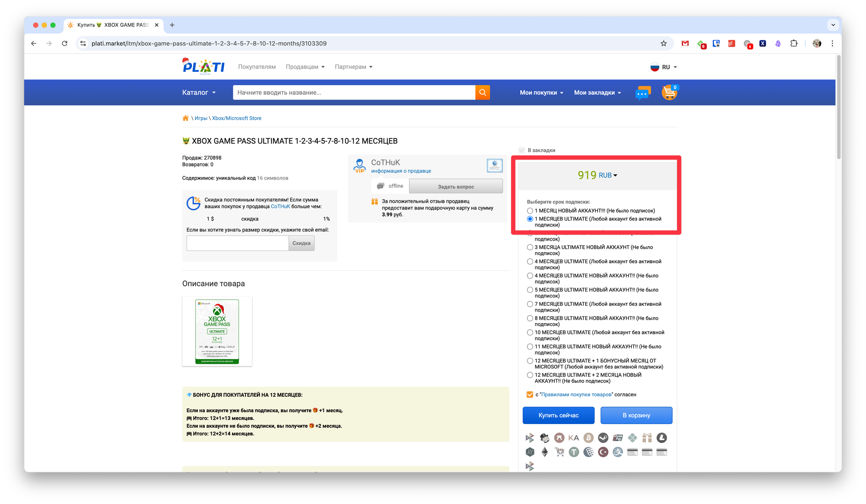Open the chat messages icon
Viewport: 866px width, 504px height.
(643, 93)
